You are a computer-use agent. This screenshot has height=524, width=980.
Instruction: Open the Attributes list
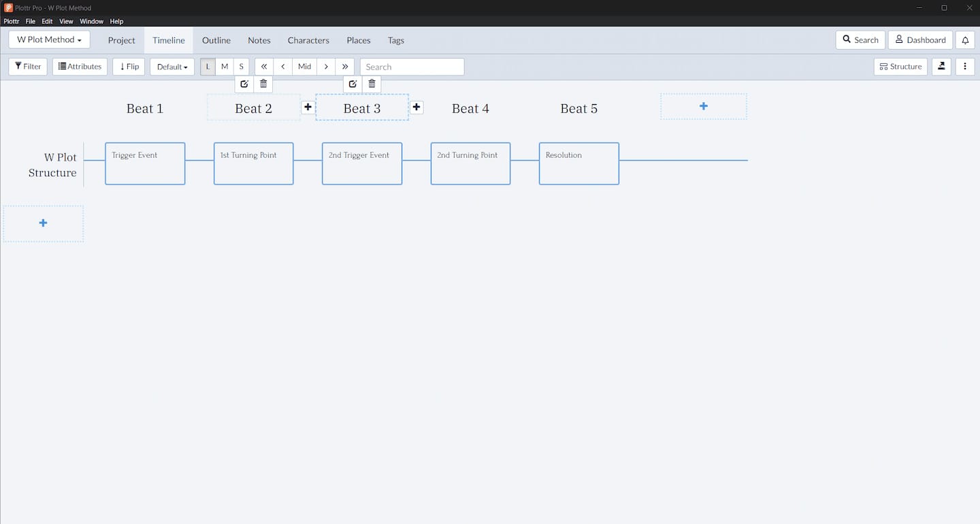[80, 67]
